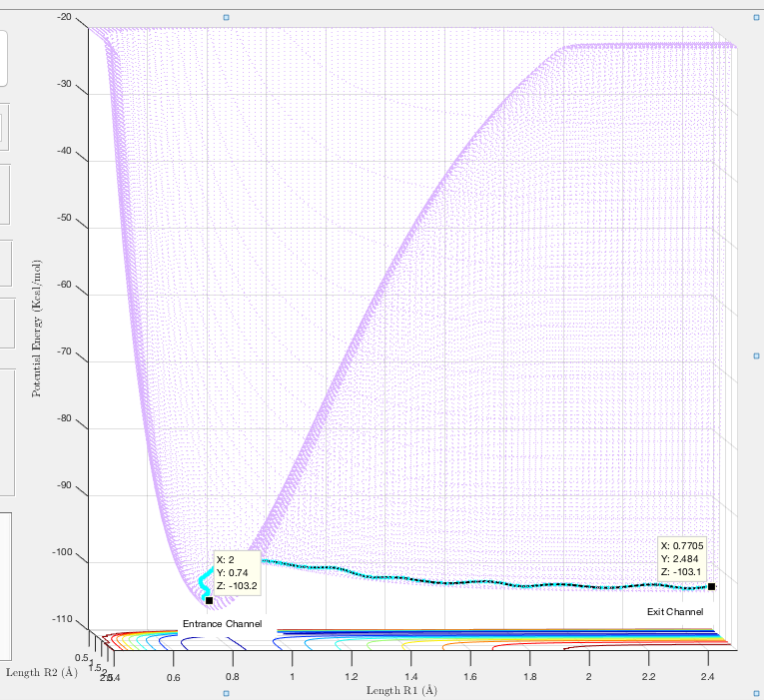The image size is (764, 700).
Task: Click the 0.5 tick on the R2 axis
Action: [82, 658]
